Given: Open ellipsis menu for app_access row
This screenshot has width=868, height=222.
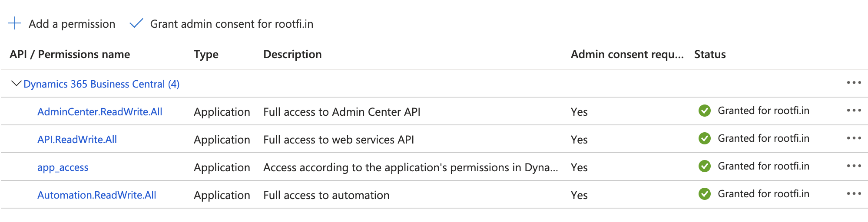Looking at the screenshot, I should pos(854,166).
